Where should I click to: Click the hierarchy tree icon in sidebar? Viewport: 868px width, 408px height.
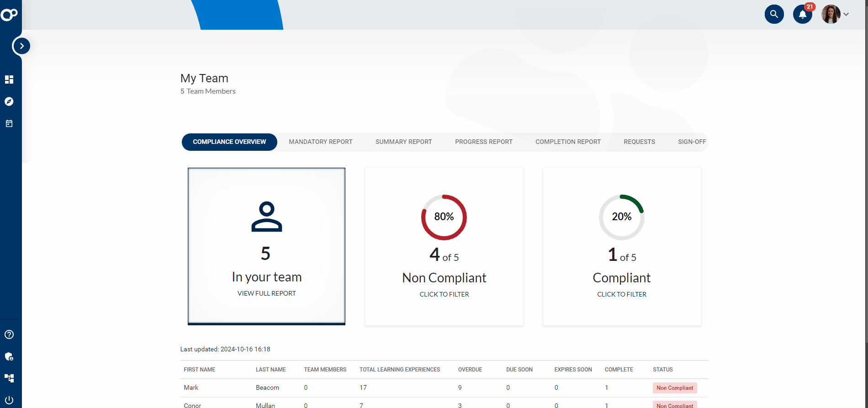(9, 378)
